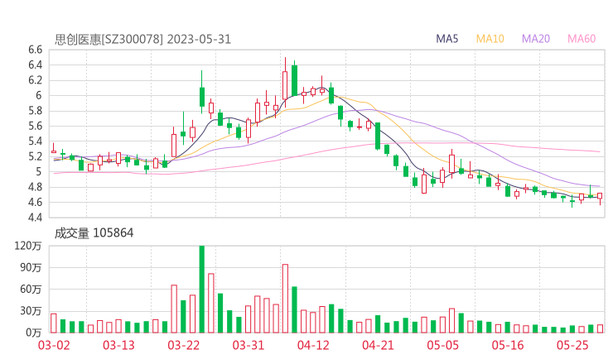The height and width of the screenshot is (364, 613).
Task: Click the 05-25 date axis label
Action: point(572,345)
